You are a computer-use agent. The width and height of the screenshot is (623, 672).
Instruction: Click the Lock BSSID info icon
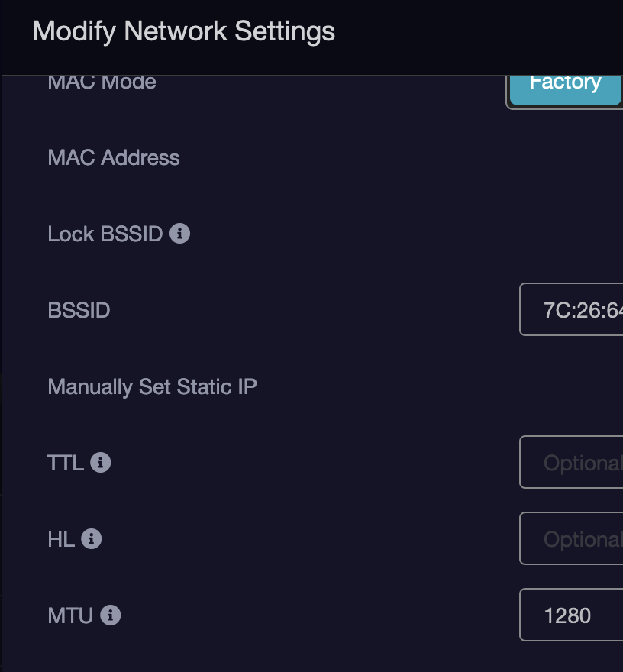[x=180, y=234]
